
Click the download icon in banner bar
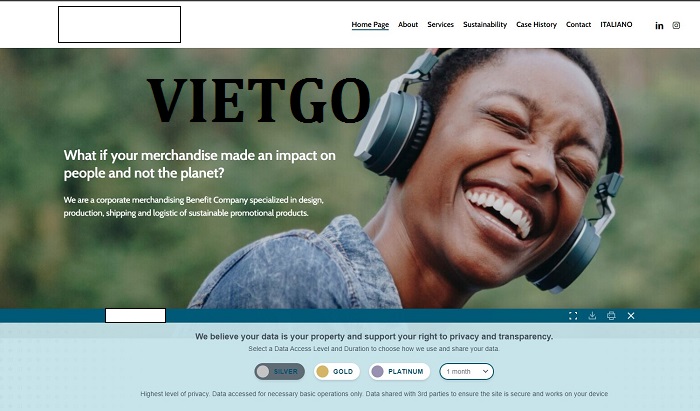coord(592,316)
